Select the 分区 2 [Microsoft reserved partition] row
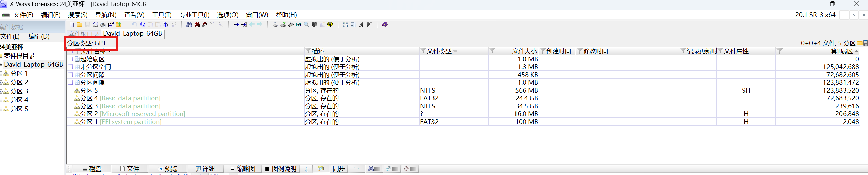This screenshot has height=175, width=868. 463,114
